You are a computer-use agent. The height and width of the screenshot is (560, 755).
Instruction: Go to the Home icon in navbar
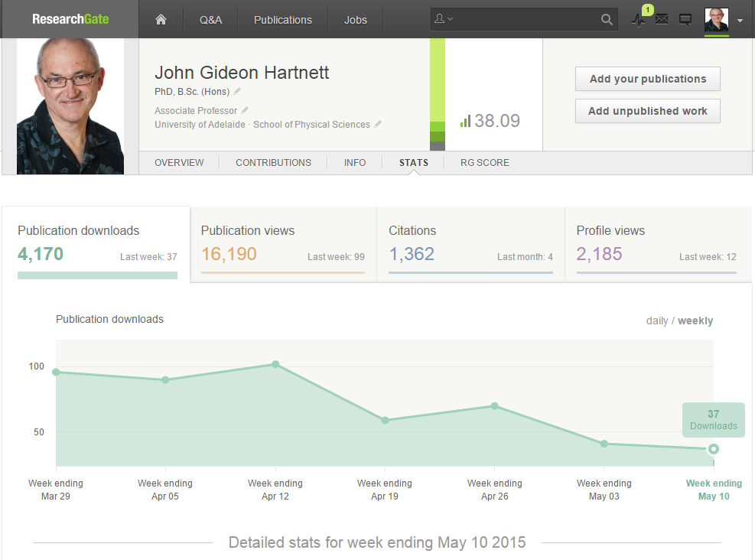pos(161,20)
